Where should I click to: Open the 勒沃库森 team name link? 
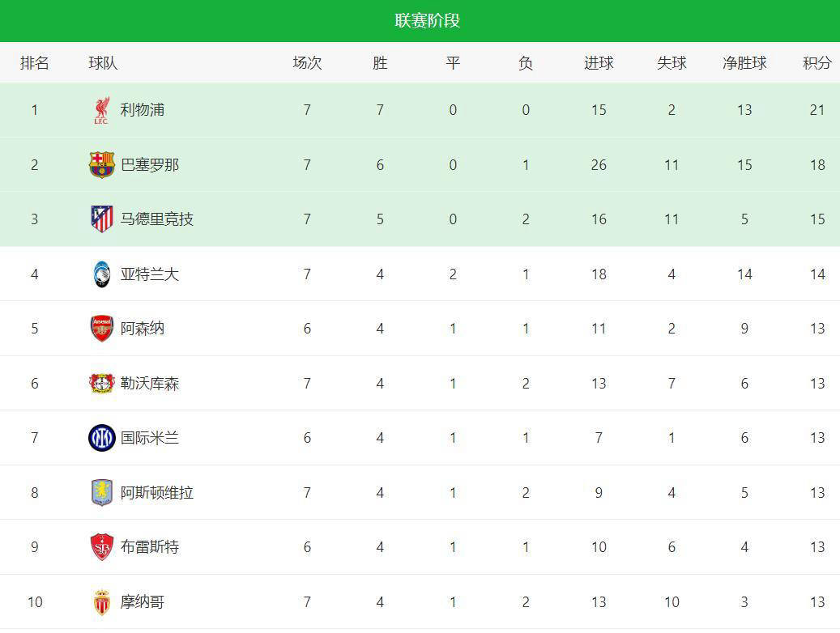point(150,384)
